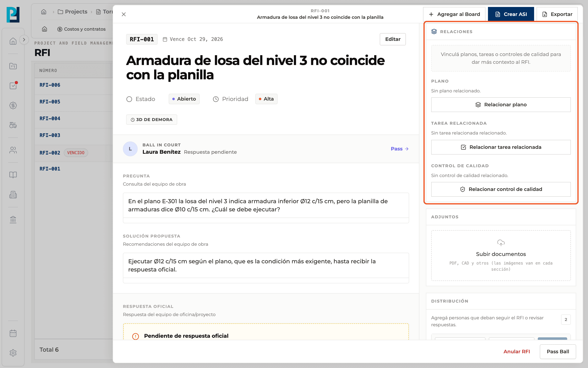
Task: Click the Crear ASI button
Action: (x=511, y=14)
